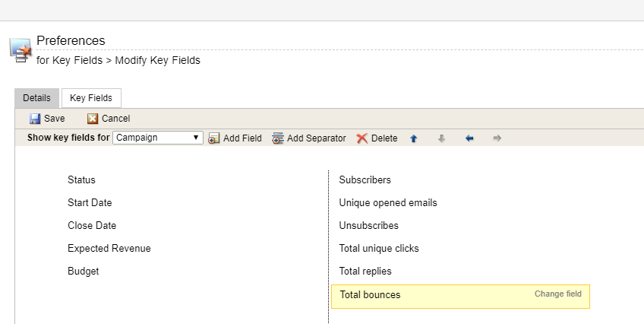Click the Delete button label
The height and width of the screenshot is (324, 644).
(x=384, y=138)
